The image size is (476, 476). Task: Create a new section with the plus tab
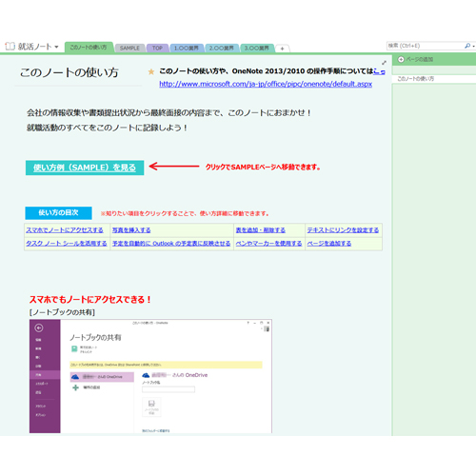[282, 49]
